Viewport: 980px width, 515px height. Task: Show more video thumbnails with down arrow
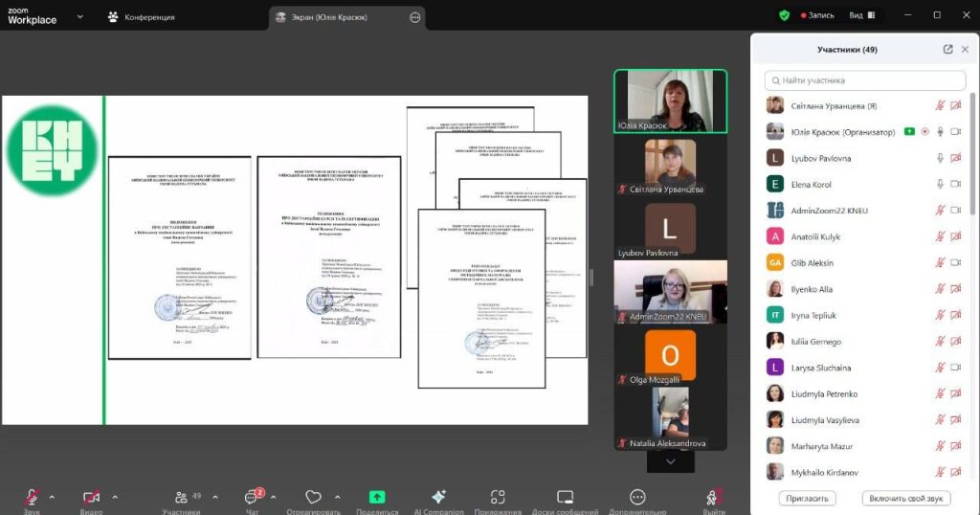click(x=670, y=461)
